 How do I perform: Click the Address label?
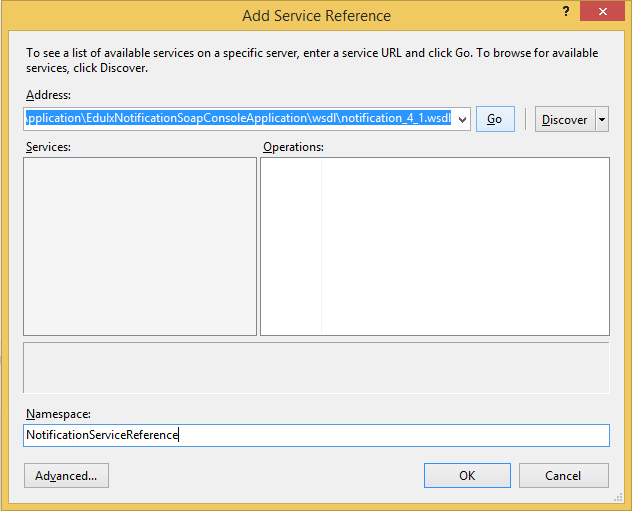click(48, 93)
